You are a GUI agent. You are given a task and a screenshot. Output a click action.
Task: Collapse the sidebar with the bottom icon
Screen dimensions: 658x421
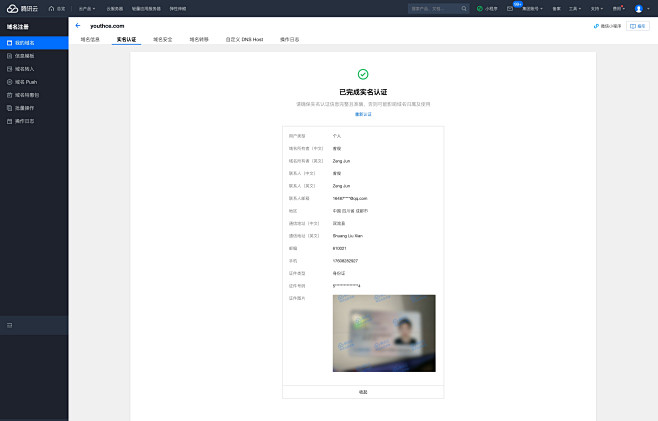tap(10, 325)
